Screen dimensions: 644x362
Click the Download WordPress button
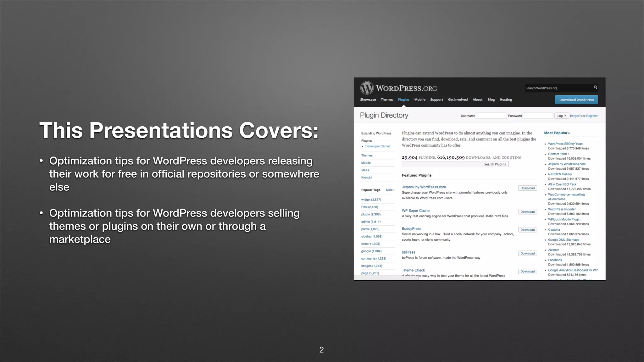576,100
